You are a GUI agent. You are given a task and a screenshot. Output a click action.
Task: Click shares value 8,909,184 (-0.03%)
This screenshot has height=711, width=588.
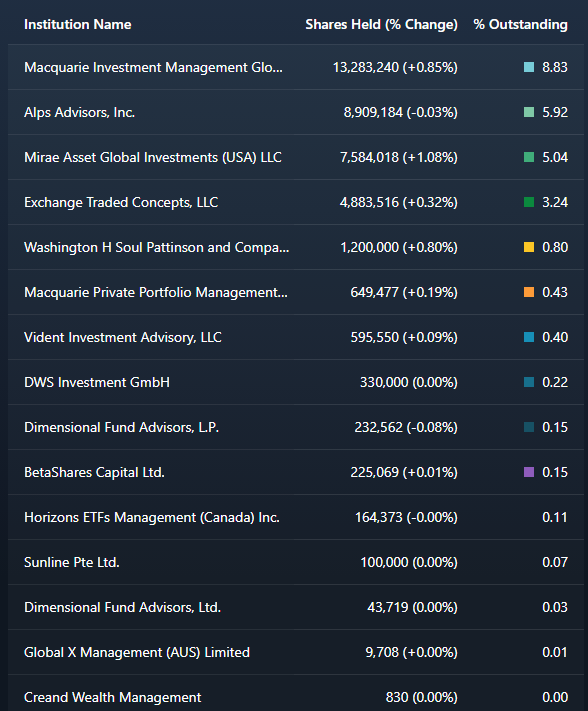(401, 112)
